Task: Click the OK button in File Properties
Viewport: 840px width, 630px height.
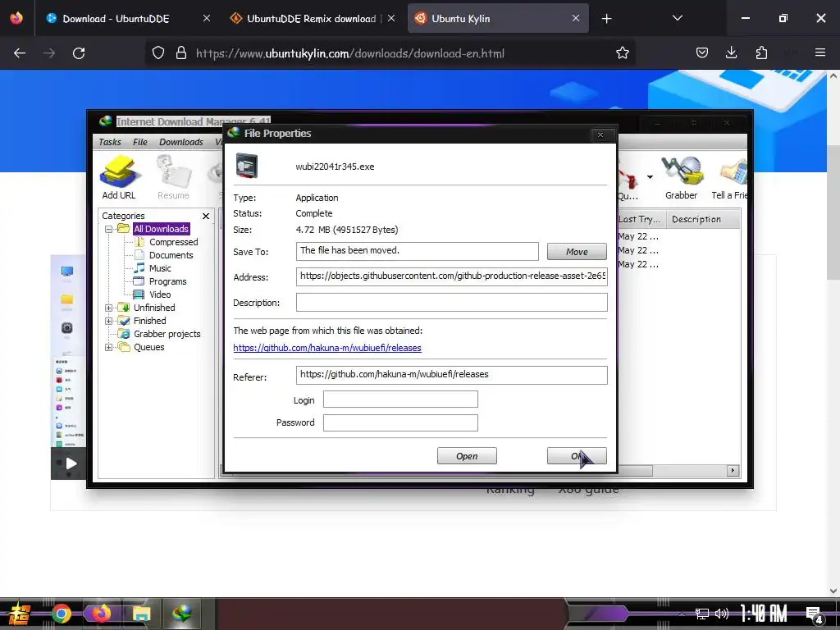Action: tap(577, 456)
